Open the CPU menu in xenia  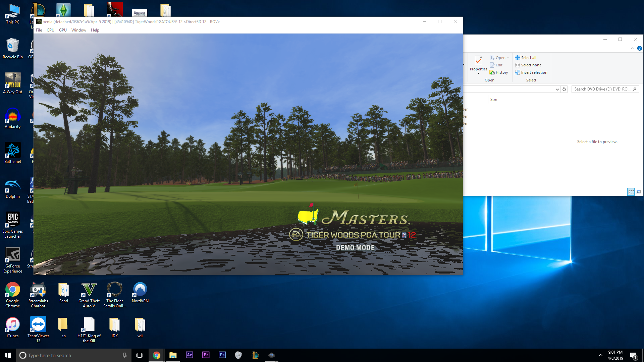click(50, 30)
